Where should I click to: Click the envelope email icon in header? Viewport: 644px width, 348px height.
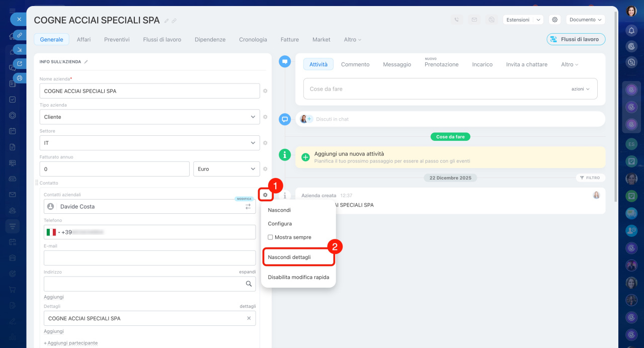(x=474, y=20)
